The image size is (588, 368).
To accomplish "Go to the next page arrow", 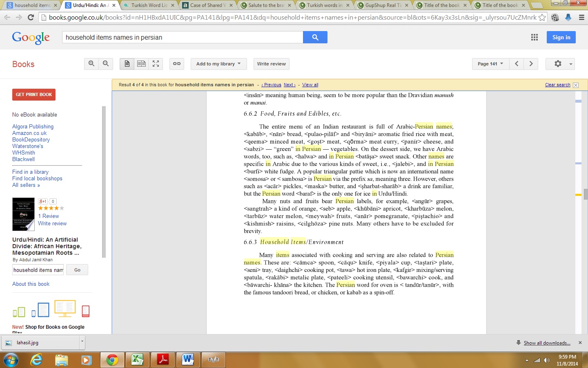I will click(x=531, y=64).
